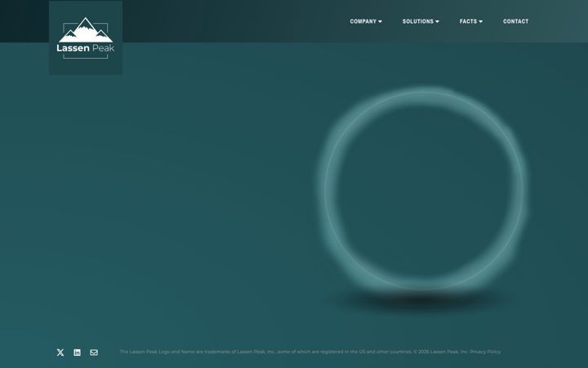Open the LinkedIn social icon
The image size is (588, 368).
click(x=78, y=352)
